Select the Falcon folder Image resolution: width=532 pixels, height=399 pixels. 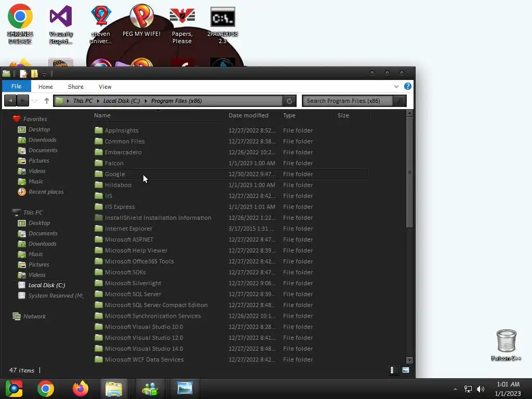click(x=231, y=163)
